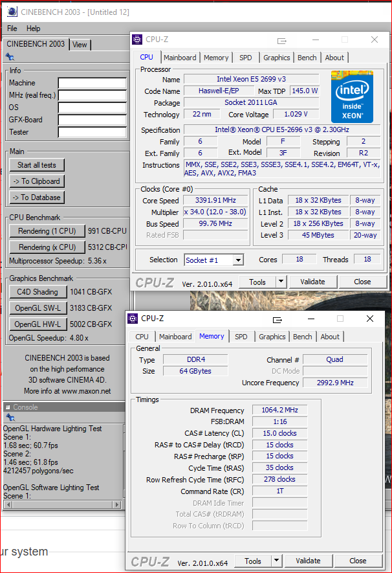This screenshot has width=392, height=573.
Task: Click the 5312 CB-CPU score
Action: click(107, 247)
